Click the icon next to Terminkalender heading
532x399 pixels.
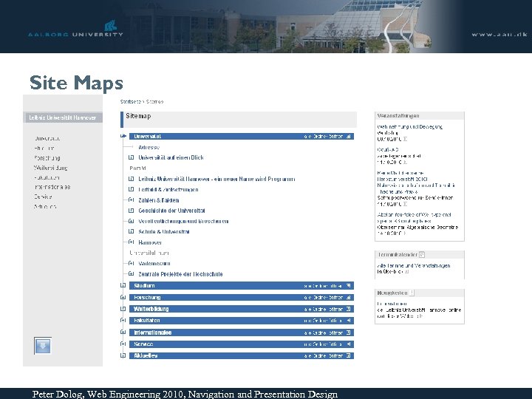pos(422,254)
